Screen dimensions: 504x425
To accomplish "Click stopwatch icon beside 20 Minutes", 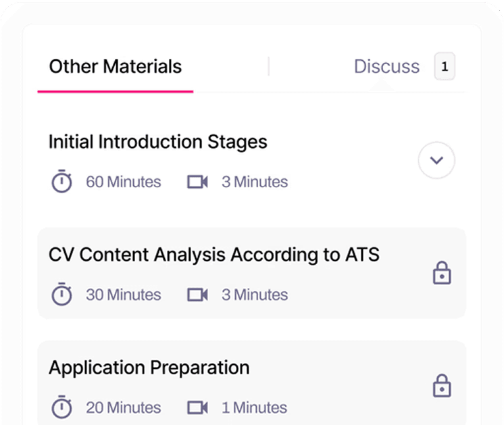I will (x=61, y=407).
